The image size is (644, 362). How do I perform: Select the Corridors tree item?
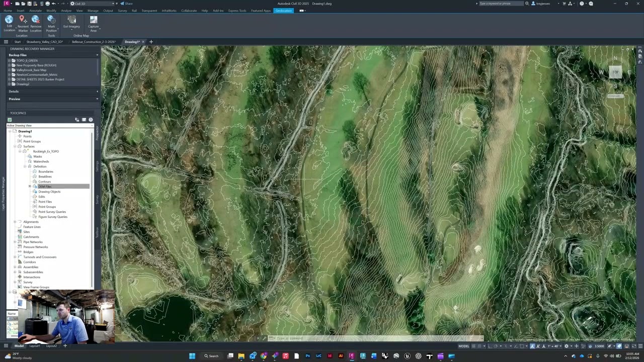[x=29, y=262]
